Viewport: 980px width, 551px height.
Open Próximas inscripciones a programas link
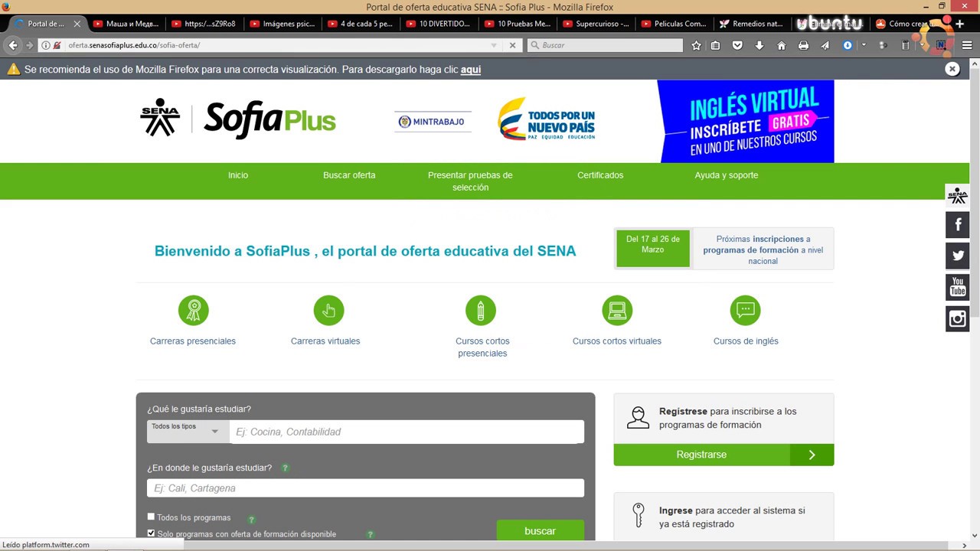pos(763,249)
